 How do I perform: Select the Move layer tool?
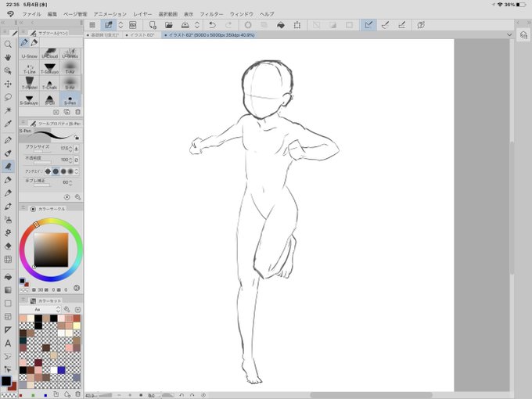(x=8, y=84)
